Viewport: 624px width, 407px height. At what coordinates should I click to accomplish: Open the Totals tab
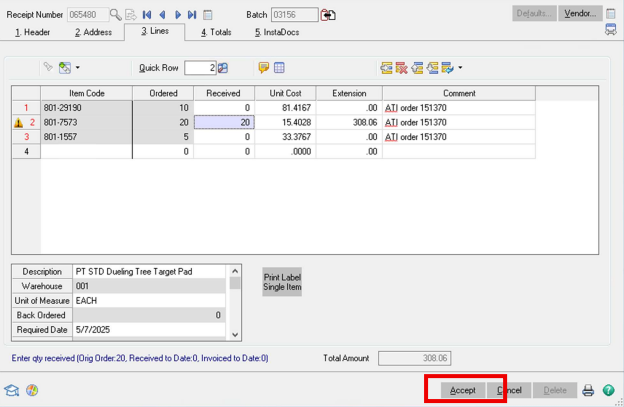pos(216,32)
